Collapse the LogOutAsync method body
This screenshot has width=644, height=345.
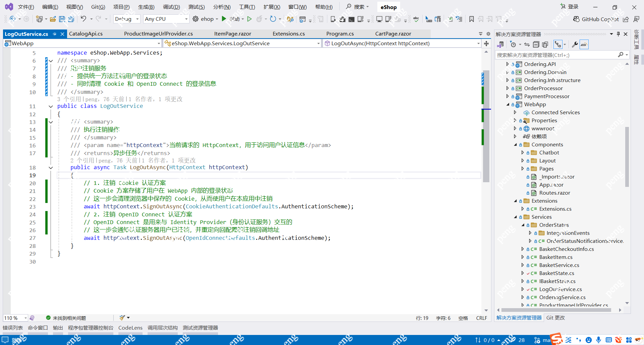coord(51,167)
